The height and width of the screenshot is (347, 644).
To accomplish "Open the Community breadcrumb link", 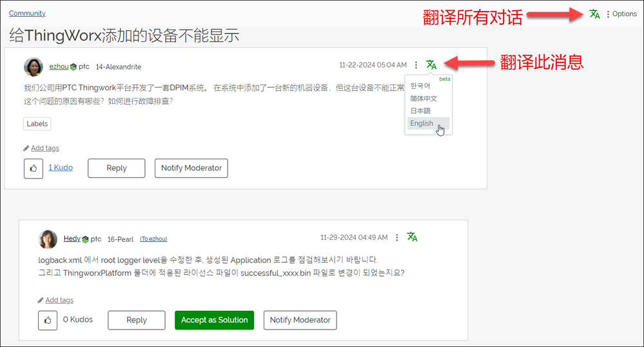I will click(27, 13).
